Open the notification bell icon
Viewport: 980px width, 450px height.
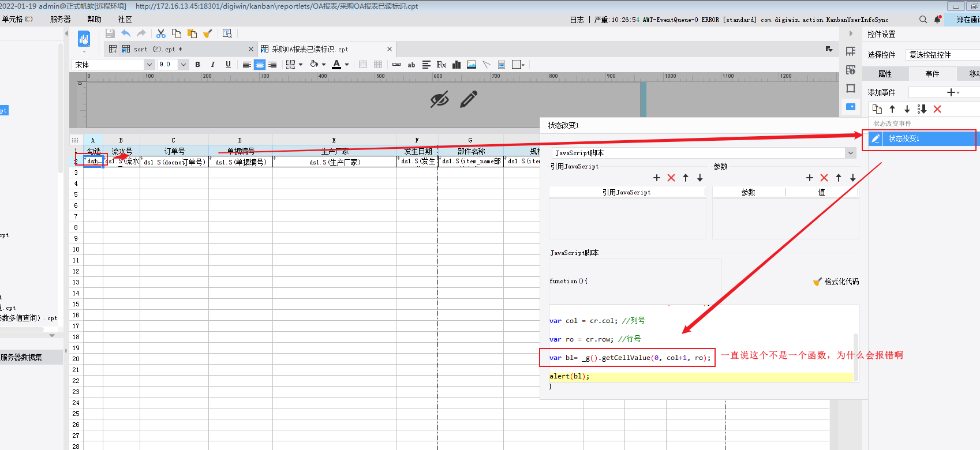pyautogui.click(x=938, y=19)
